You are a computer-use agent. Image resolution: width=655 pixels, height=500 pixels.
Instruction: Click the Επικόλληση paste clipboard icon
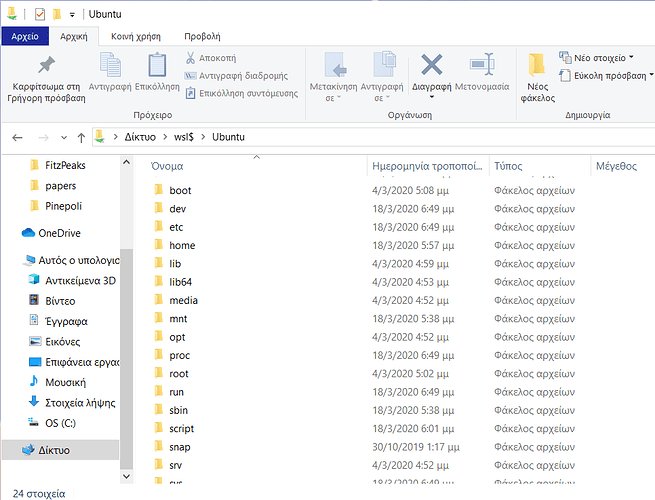pyautogui.click(x=157, y=65)
